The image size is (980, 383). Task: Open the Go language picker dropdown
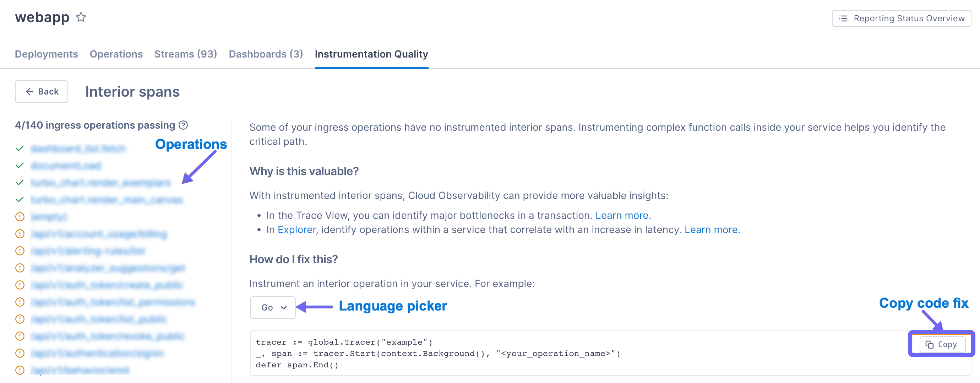[272, 308]
